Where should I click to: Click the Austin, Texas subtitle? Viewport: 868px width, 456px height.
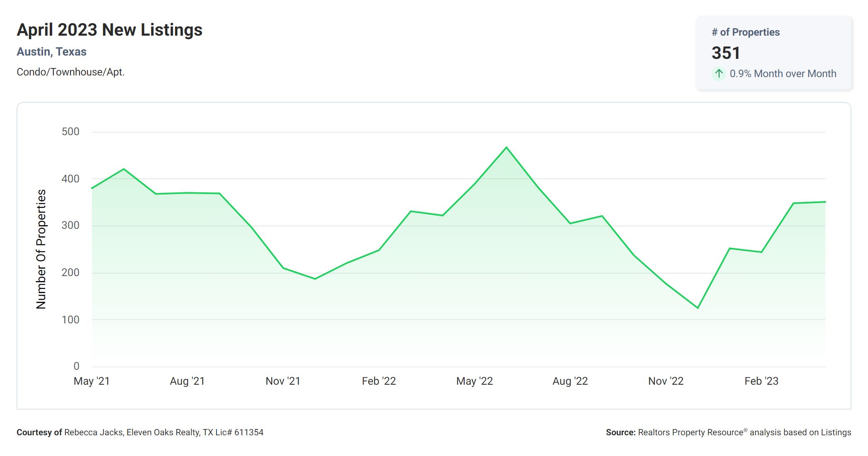coord(51,52)
